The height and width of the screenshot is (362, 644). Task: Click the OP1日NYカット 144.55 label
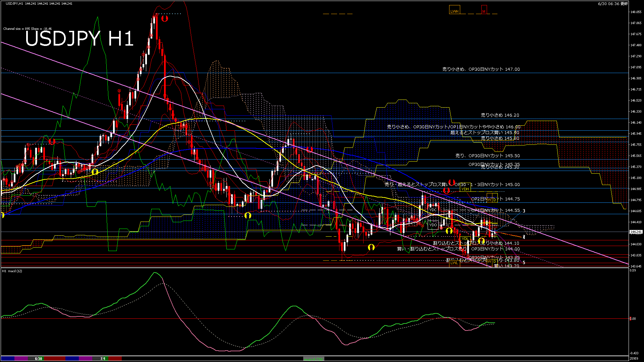point(495,210)
